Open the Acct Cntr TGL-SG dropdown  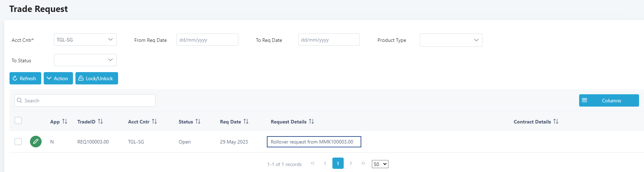click(85, 39)
